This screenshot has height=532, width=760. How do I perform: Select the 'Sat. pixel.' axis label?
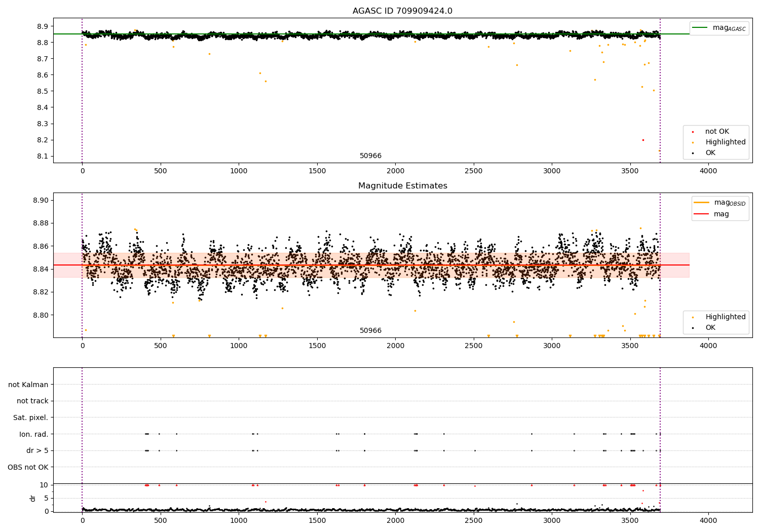tap(31, 418)
